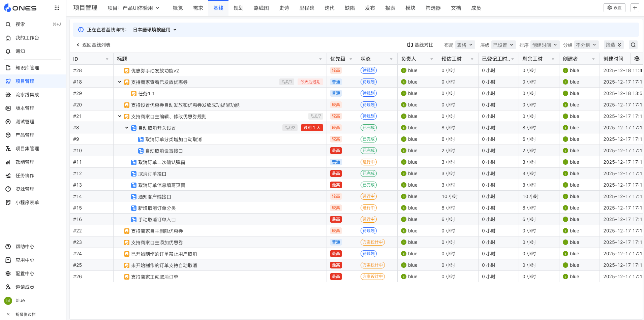Open 优先级 column header dropdown arrow

click(x=351, y=59)
